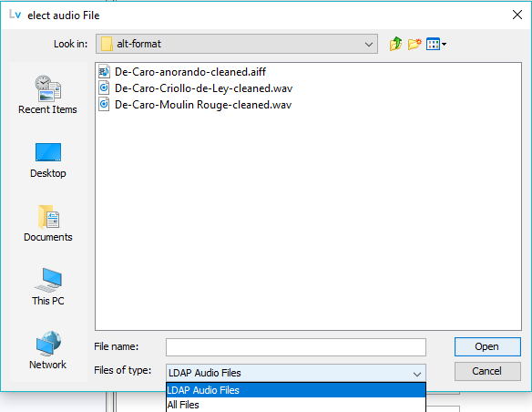This screenshot has height=412, width=532.
Task: Open Documents location
Action: [48, 223]
